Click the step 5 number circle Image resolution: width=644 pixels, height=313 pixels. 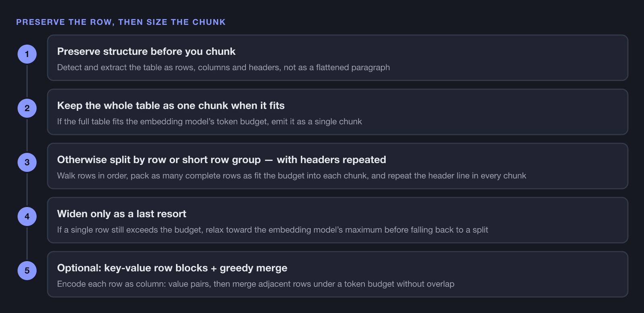pyautogui.click(x=27, y=270)
